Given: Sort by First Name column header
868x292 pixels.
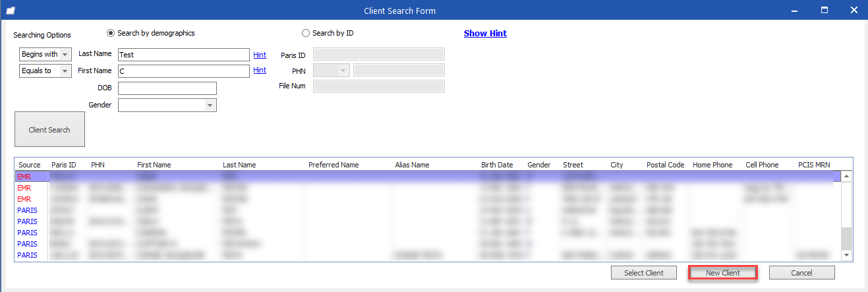Looking at the screenshot, I should tap(154, 165).
